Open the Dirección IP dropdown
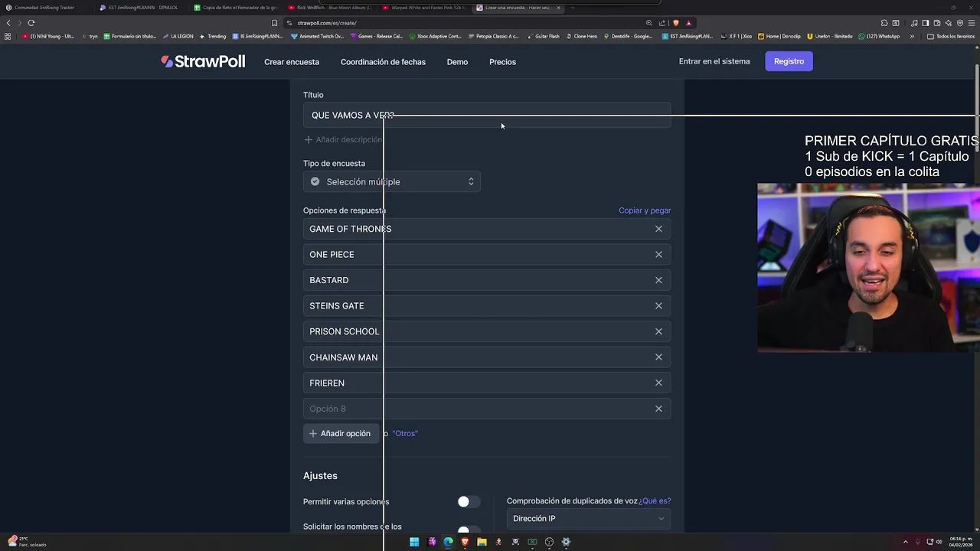 [x=589, y=518]
